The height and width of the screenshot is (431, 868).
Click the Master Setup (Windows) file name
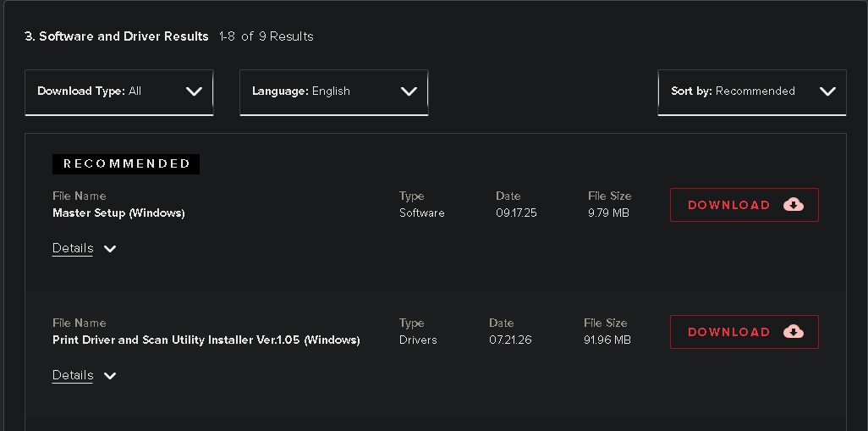[x=118, y=213]
